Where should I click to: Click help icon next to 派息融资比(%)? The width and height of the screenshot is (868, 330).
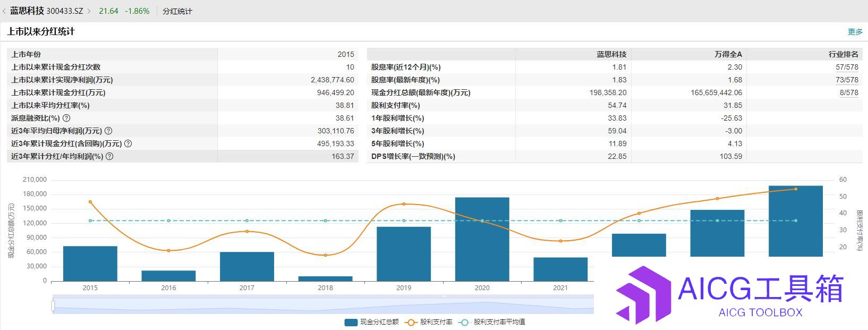(66, 118)
